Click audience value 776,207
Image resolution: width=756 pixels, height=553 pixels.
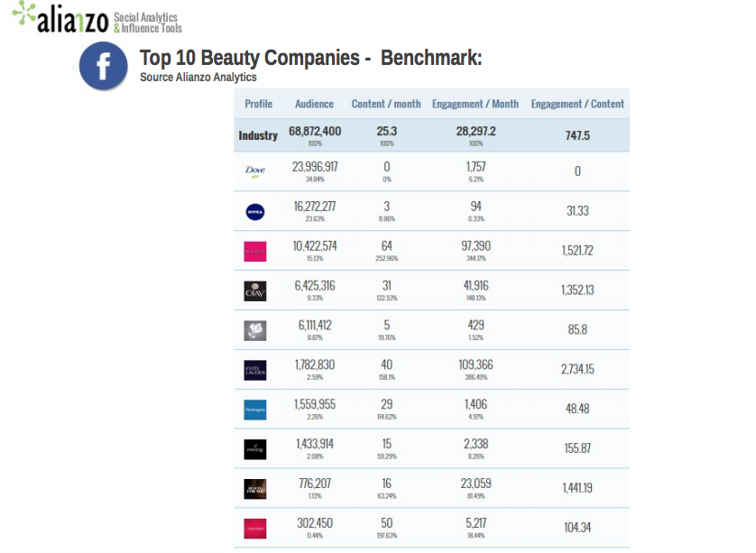click(315, 484)
